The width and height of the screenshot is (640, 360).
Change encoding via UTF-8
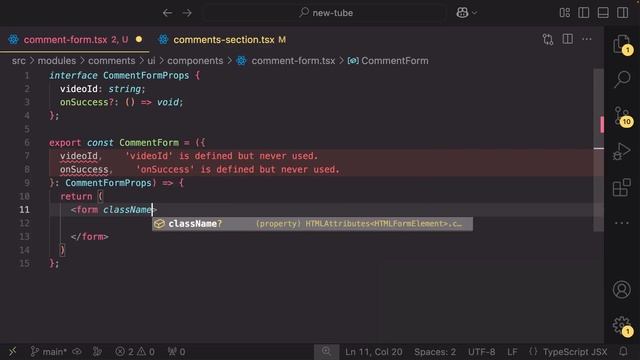tap(481, 351)
